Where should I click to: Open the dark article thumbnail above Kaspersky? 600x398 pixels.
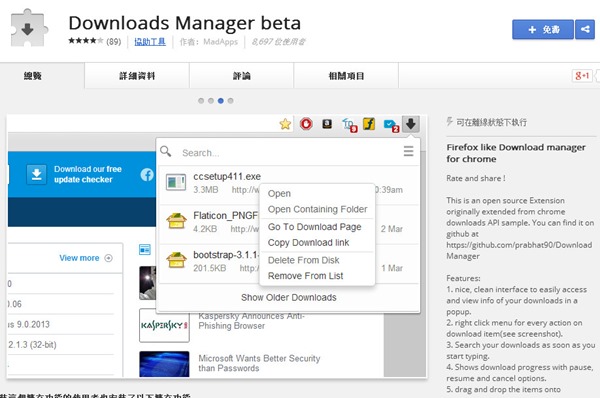coord(148,283)
